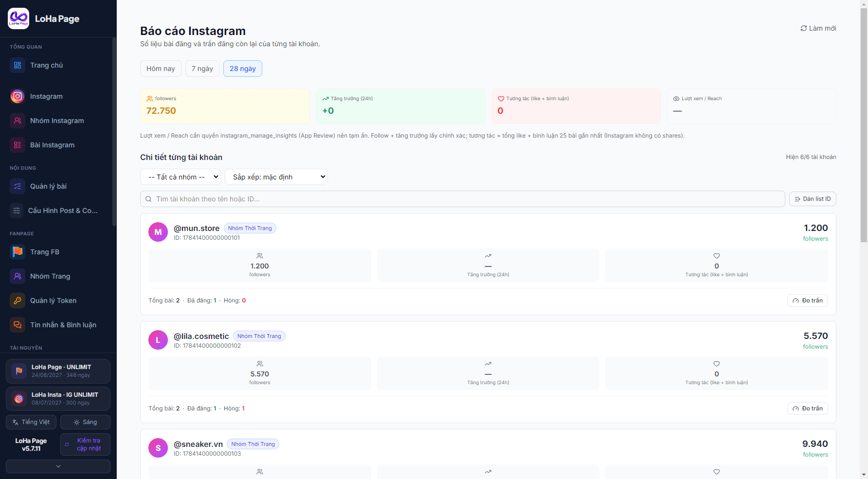Open Trang FB flag icon

point(18,252)
